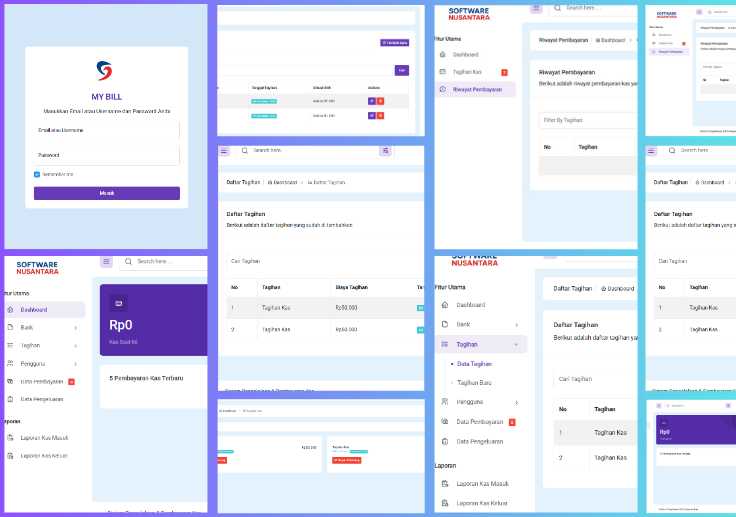736x517 pixels.
Task: Click the purple edit icon in first table row
Action: coord(372,101)
